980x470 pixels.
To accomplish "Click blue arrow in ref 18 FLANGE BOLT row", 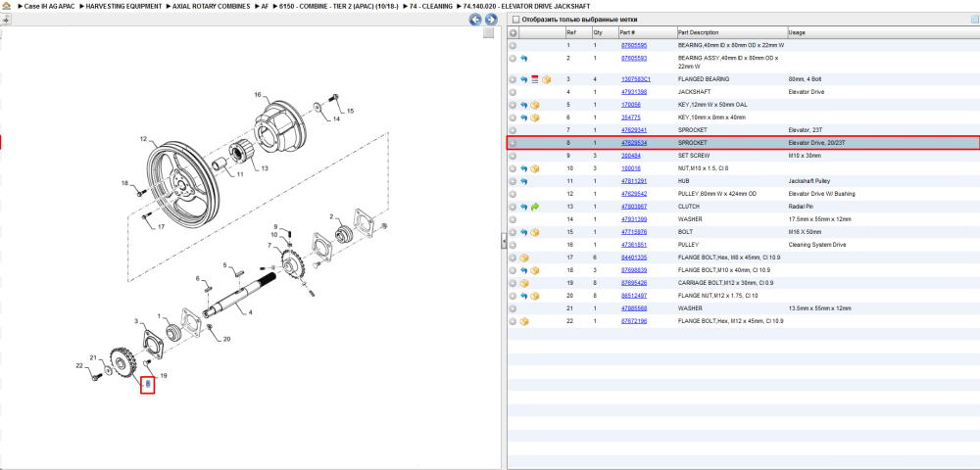I will (523, 270).
